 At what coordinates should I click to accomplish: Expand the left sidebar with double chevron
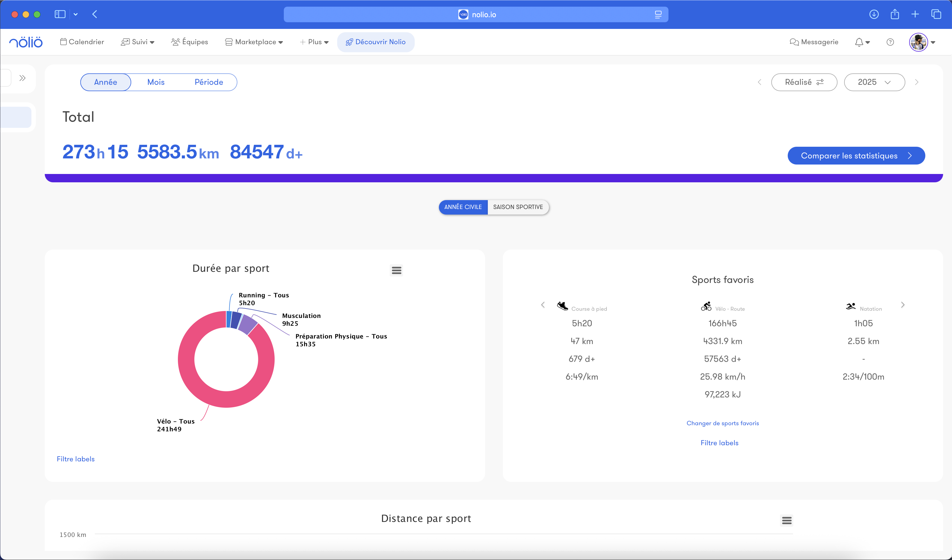(23, 78)
